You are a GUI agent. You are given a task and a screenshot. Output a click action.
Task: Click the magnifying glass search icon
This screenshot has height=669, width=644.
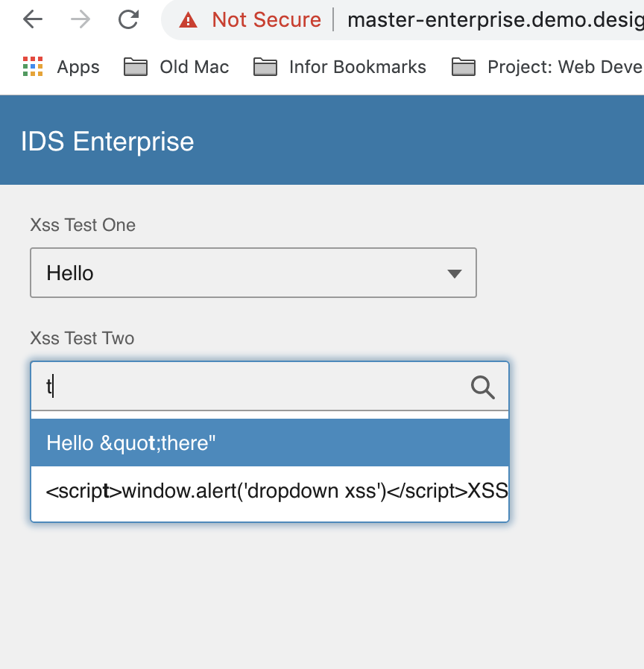483,387
